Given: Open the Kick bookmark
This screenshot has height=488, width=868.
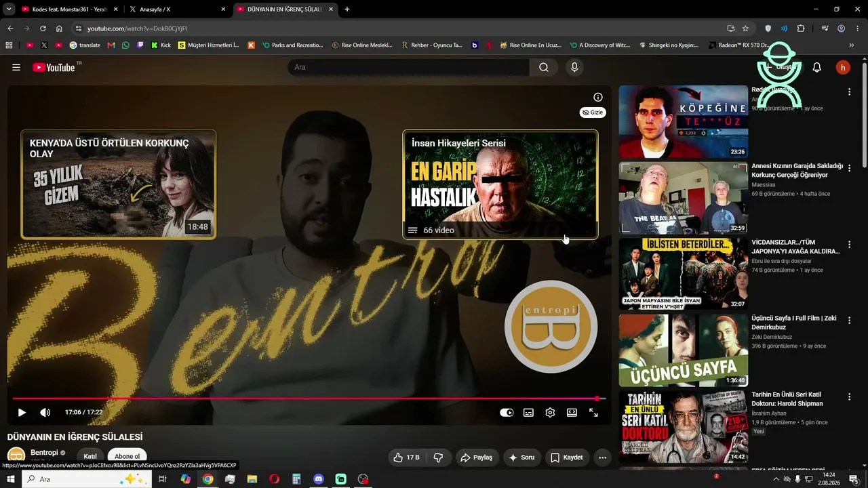Looking at the screenshot, I should (161, 45).
